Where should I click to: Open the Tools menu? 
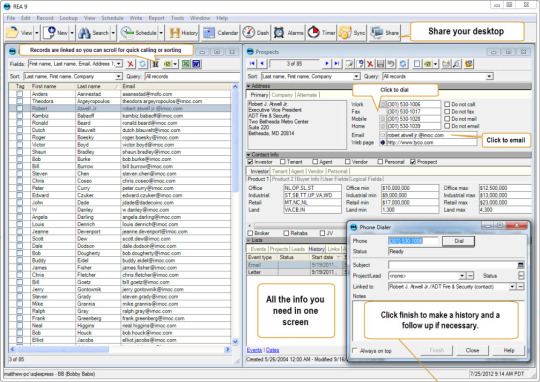click(177, 18)
